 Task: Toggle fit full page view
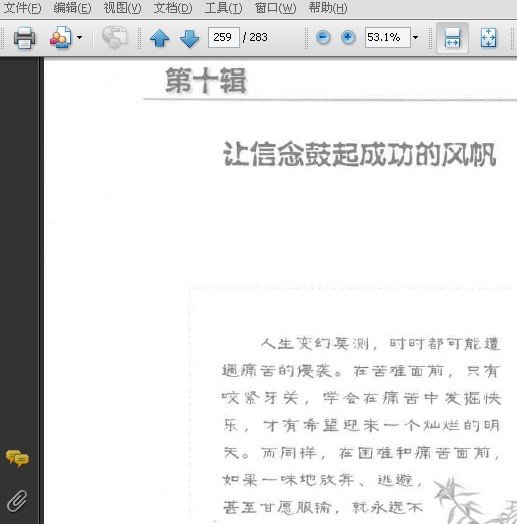pyautogui.click(x=488, y=37)
